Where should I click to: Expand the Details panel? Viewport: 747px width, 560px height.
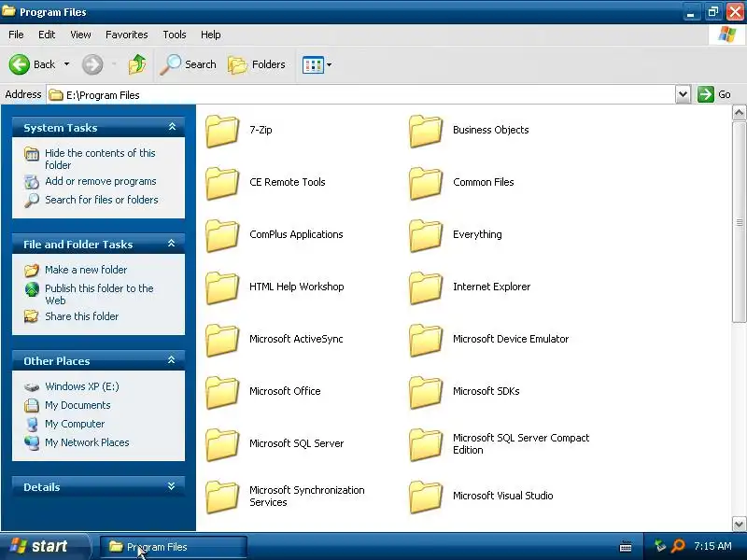coord(172,486)
